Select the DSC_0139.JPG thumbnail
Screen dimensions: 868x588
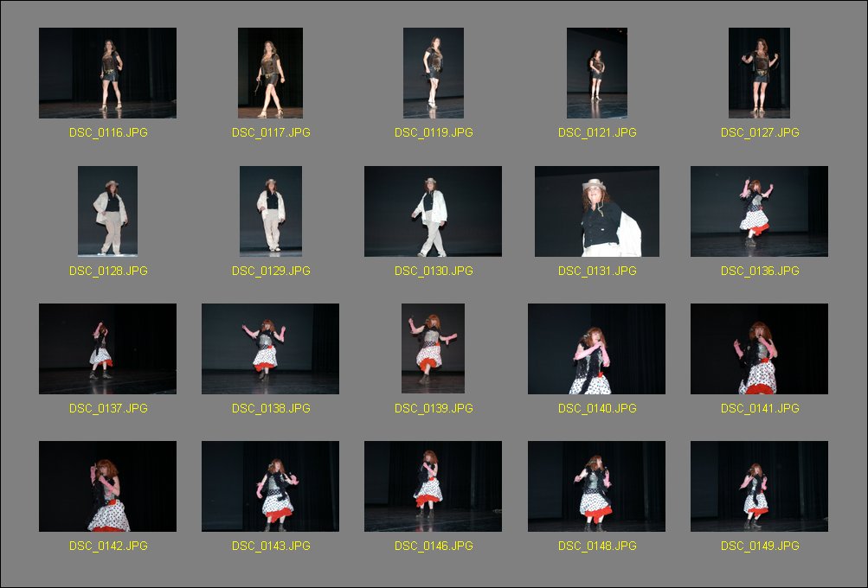tap(433, 348)
